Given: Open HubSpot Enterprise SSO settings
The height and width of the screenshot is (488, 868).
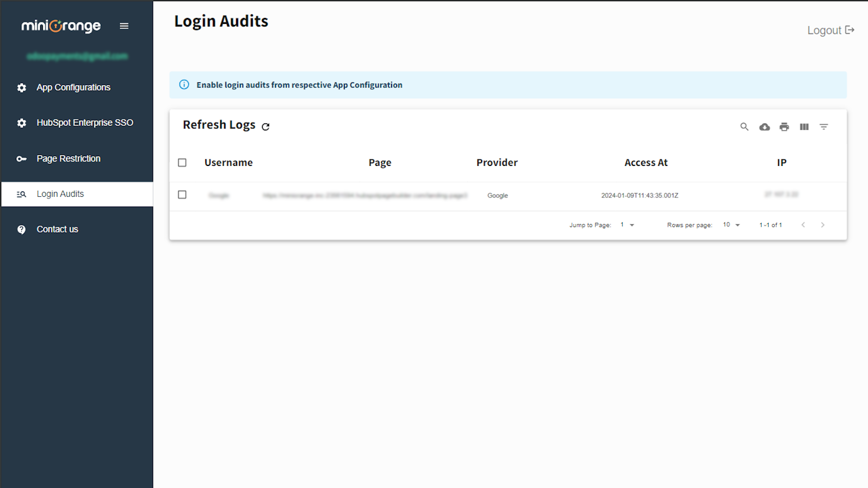Looking at the screenshot, I should tap(85, 123).
